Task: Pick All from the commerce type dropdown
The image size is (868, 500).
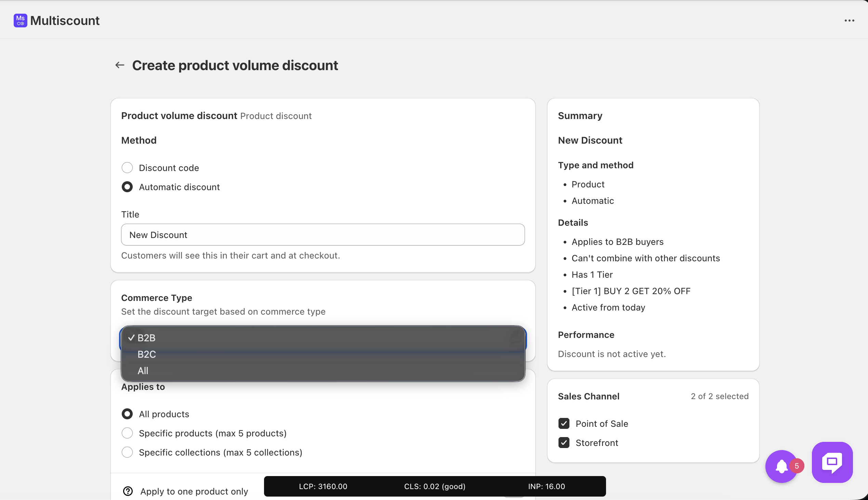Action: [143, 370]
